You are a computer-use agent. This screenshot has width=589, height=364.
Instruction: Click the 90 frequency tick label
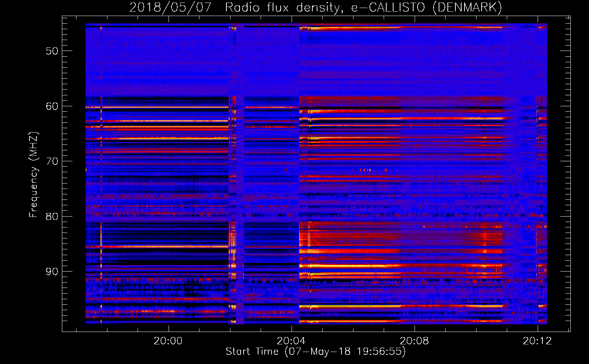click(x=52, y=272)
